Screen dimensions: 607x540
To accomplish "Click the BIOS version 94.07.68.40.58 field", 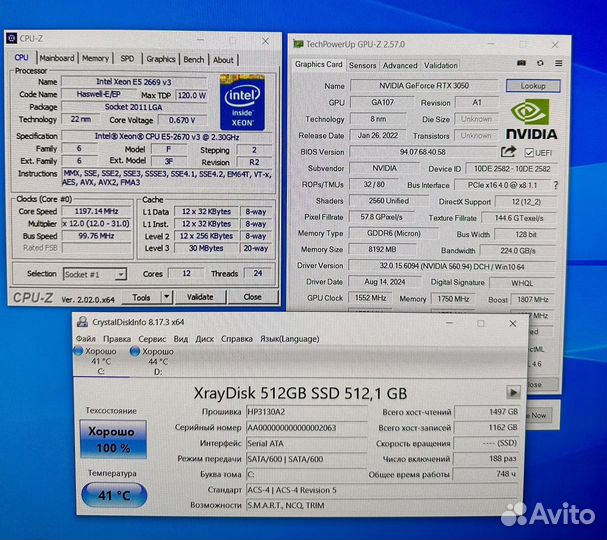I will 422,152.
